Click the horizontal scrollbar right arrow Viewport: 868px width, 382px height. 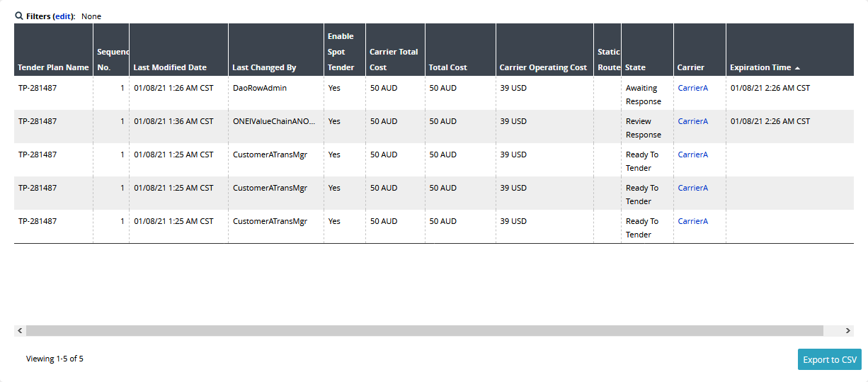[848, 331]
